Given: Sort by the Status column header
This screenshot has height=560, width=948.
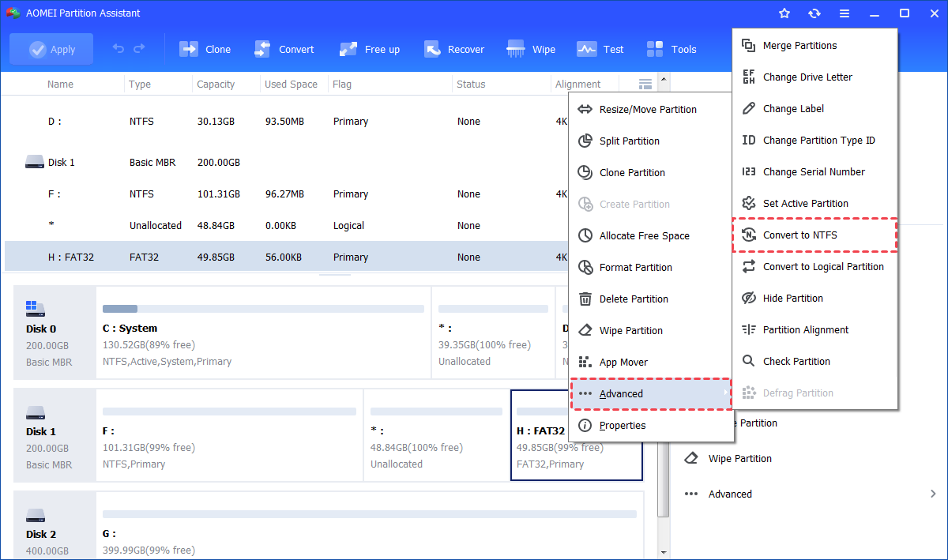Looking at the screenshot, I should click(471, 84).
